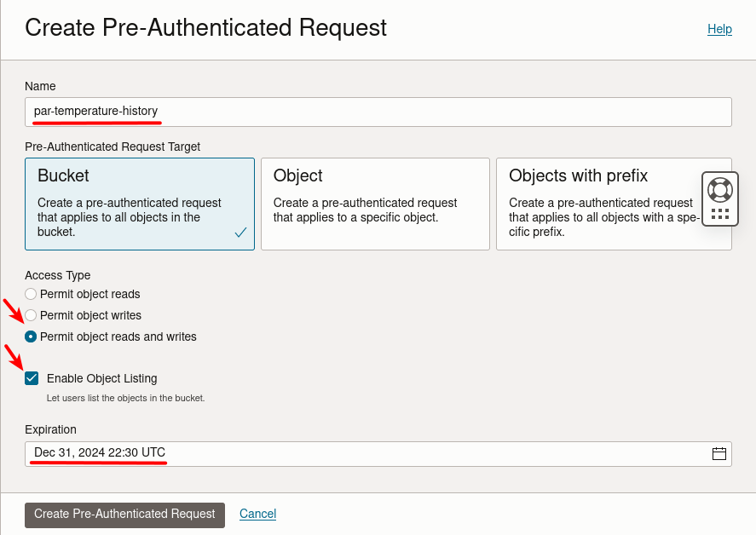756x535 pixels.
Task: Switch target to the Object card
Action: tap(375, 204)
